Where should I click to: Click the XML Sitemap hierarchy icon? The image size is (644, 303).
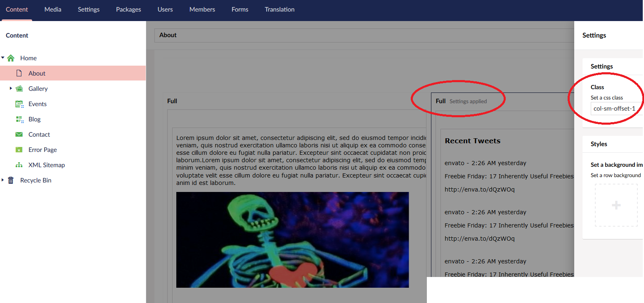click(x=19, y=165)
